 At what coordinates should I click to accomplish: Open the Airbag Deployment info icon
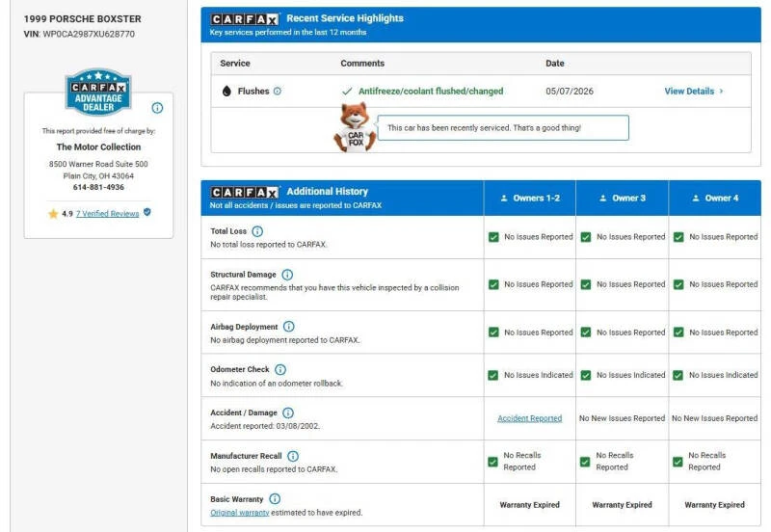point(289,327)
